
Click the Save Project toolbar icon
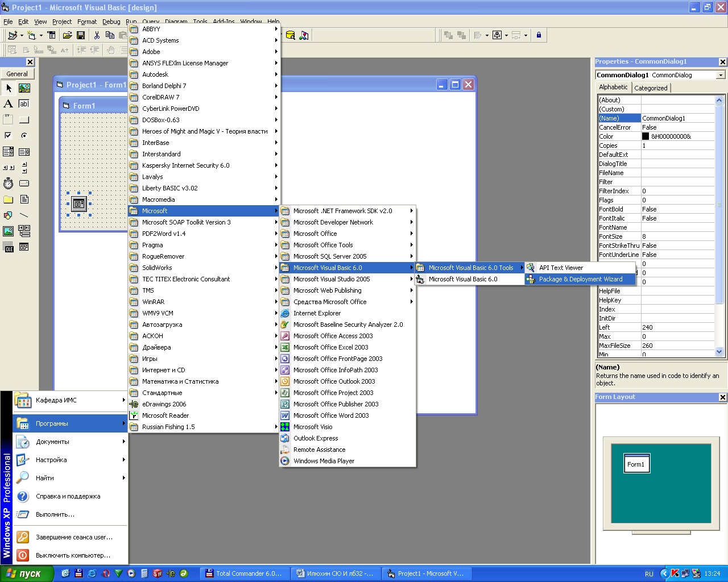tap(81, 35)
